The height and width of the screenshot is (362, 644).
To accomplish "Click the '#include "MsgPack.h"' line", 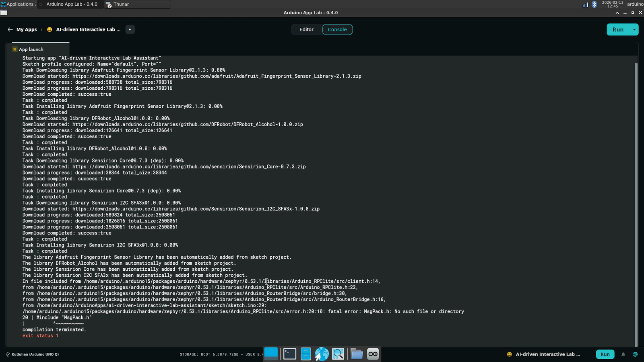I will 57,317.
